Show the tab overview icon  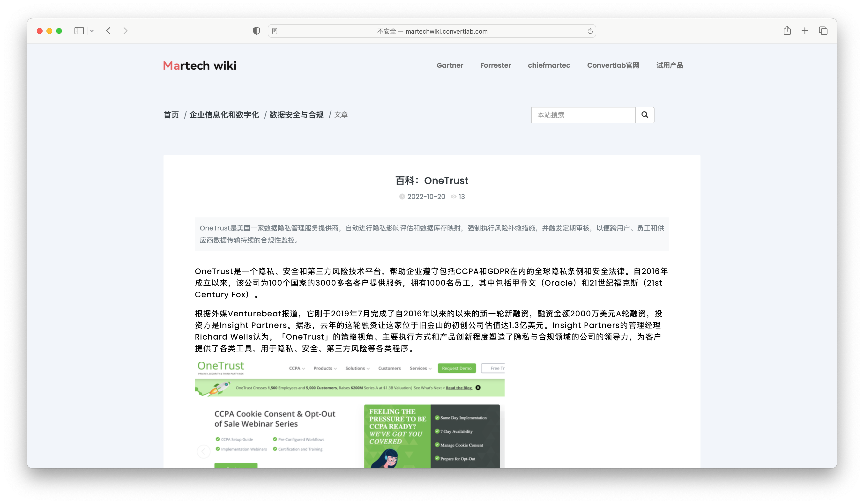(x=823, y=31)
